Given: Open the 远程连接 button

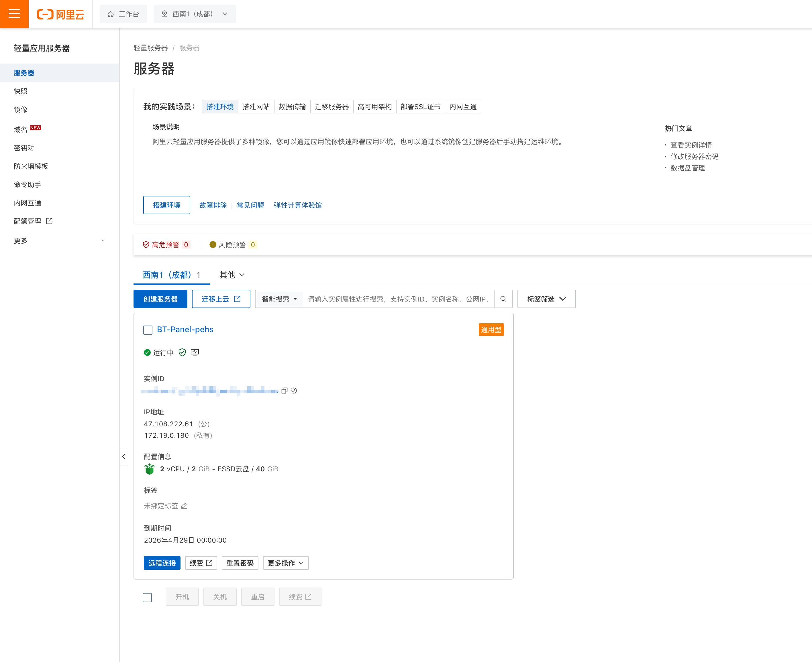Looking at the screenshot, I should click(x=162, y=563).
